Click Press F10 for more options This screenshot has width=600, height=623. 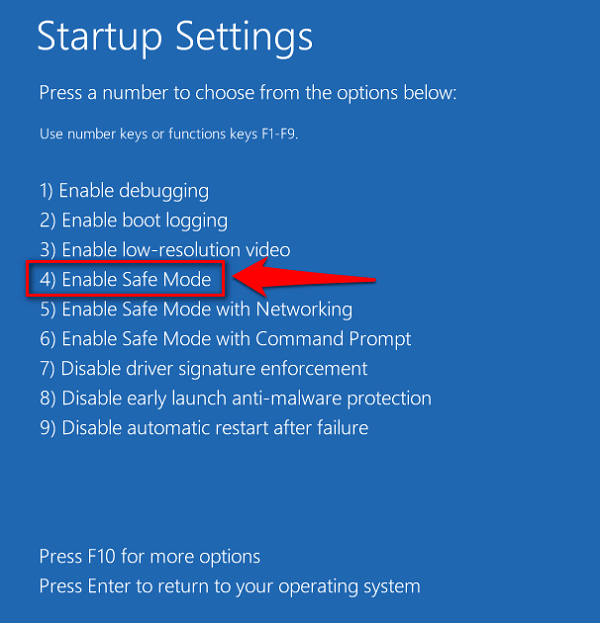150,556
